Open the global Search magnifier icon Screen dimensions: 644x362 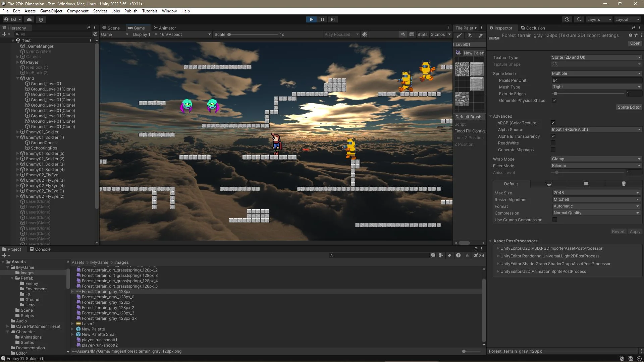579,19
